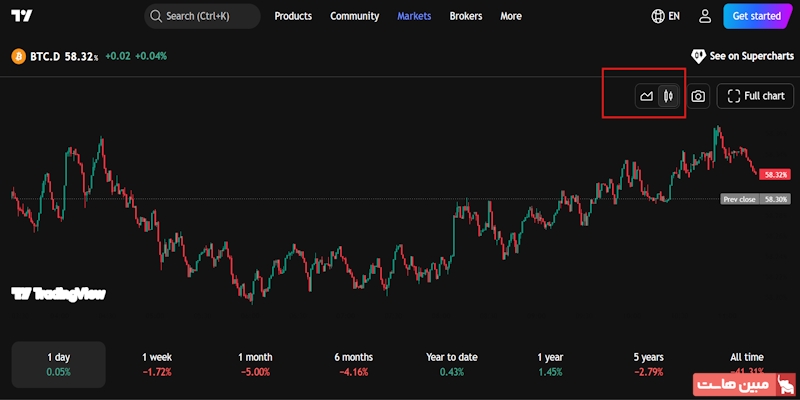Click the +0.04% change value
The height and width of the screenshot is (400, 800).
(151, 56)
